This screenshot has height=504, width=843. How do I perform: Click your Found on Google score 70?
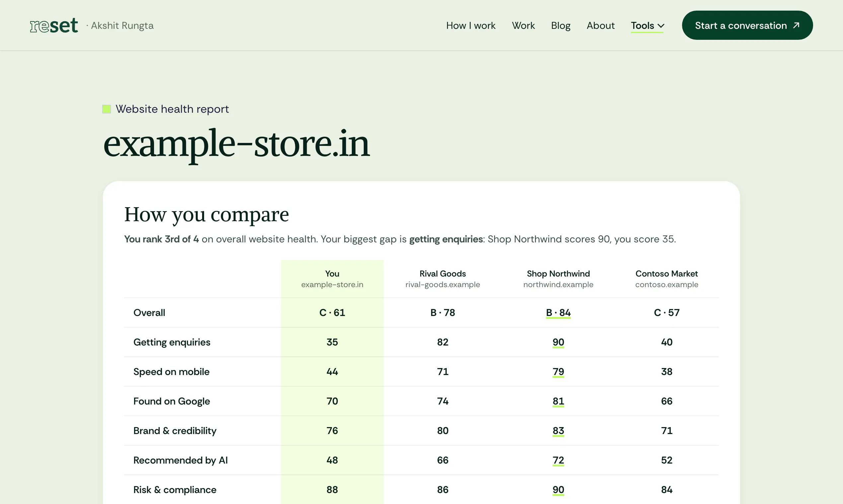click(332, 401)
